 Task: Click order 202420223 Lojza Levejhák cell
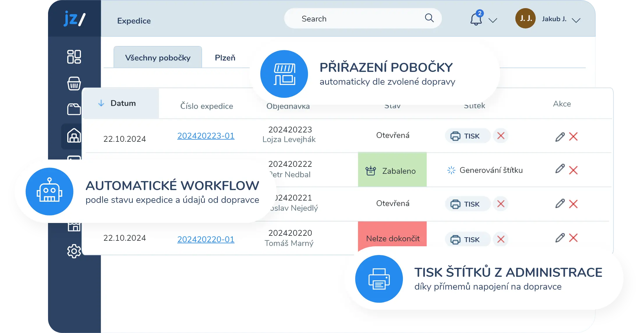pos(289,134)
